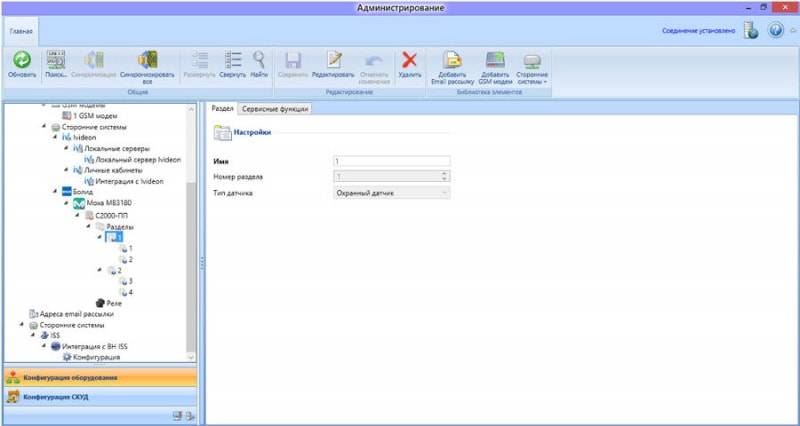Select Личные кабинеты in the tree

click(108, 170)
